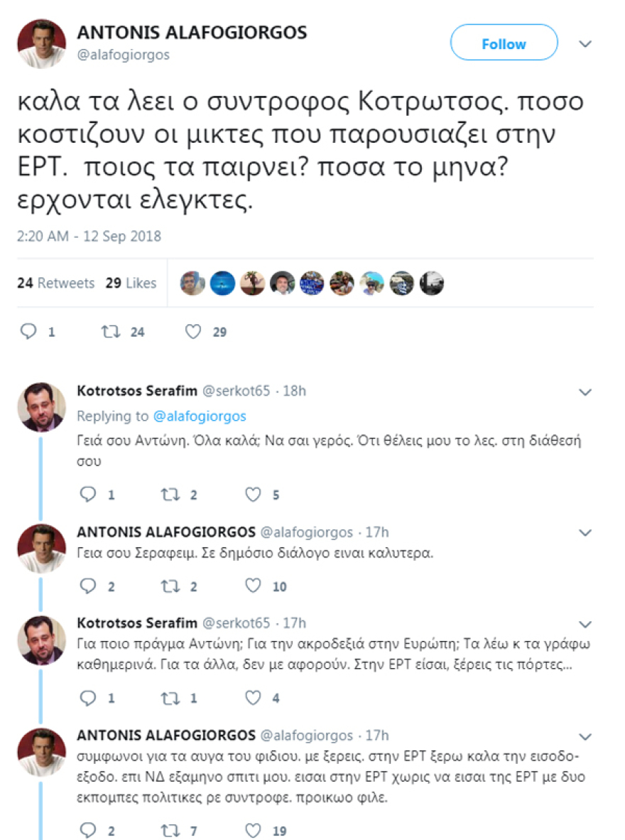Expand the menu on the bottom tweet
Image resolution: width=625 pixels, height=840 pixels.
585,736
